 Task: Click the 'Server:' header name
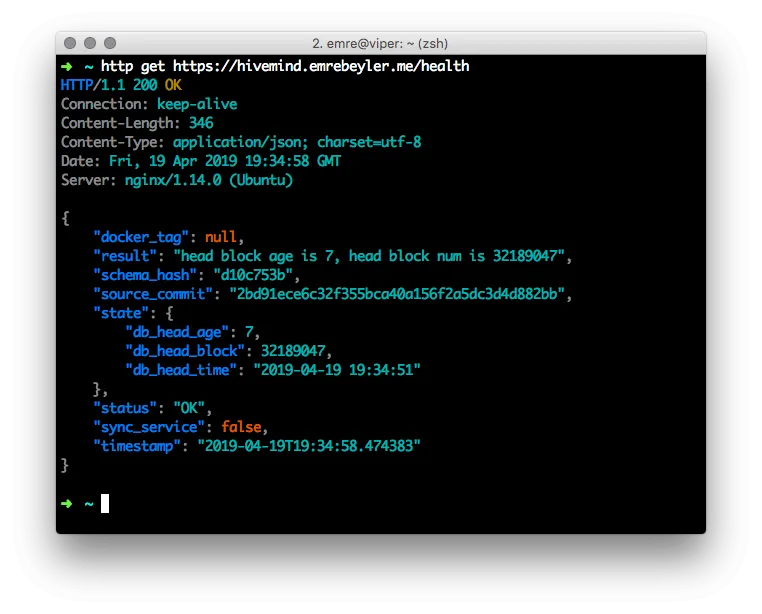tap(88, 180)
